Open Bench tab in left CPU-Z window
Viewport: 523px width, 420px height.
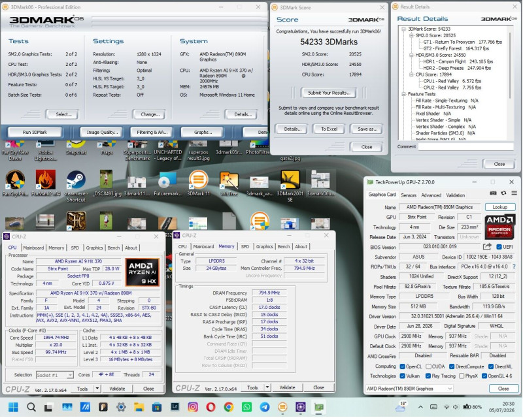[113, 248]
